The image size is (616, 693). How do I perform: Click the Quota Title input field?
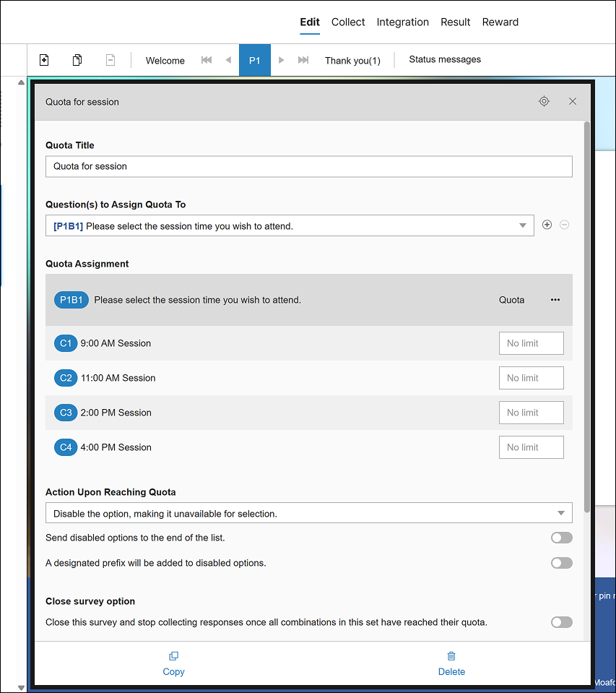click(308, 167)
